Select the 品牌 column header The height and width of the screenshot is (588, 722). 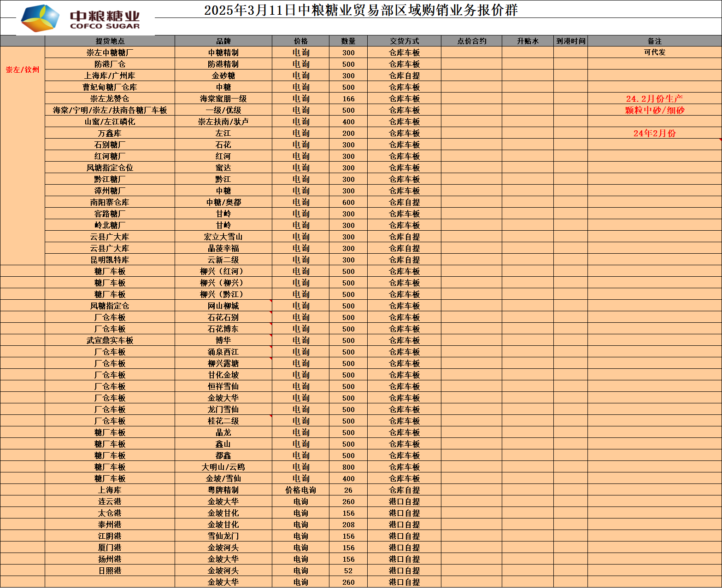click(x=223, y=41)
